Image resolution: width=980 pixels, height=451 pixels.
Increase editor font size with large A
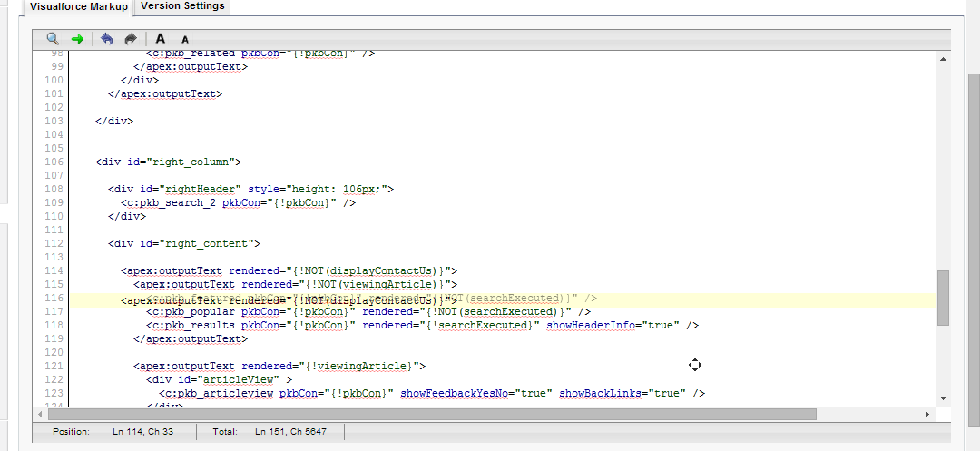160,39
